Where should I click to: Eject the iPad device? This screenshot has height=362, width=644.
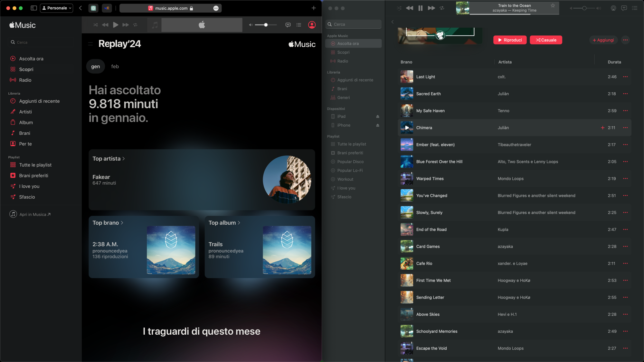378,116
